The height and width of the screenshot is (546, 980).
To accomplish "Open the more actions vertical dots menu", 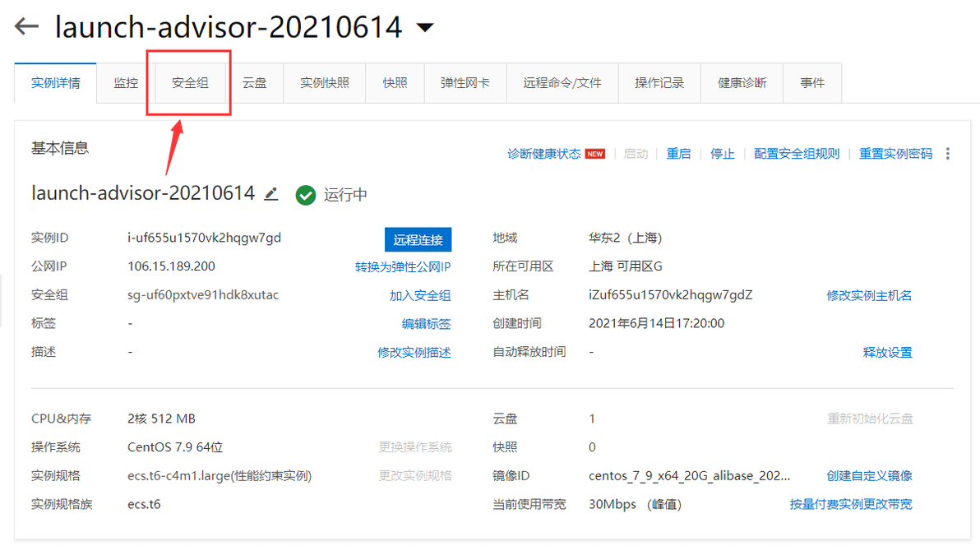I will [x=947, y=154].
